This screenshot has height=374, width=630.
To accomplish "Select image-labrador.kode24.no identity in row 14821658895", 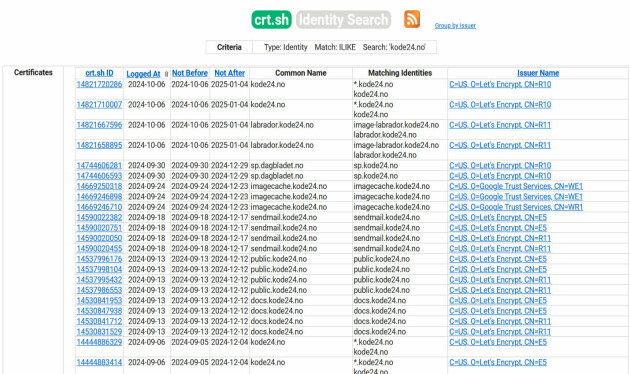I will tap(396, 145).
